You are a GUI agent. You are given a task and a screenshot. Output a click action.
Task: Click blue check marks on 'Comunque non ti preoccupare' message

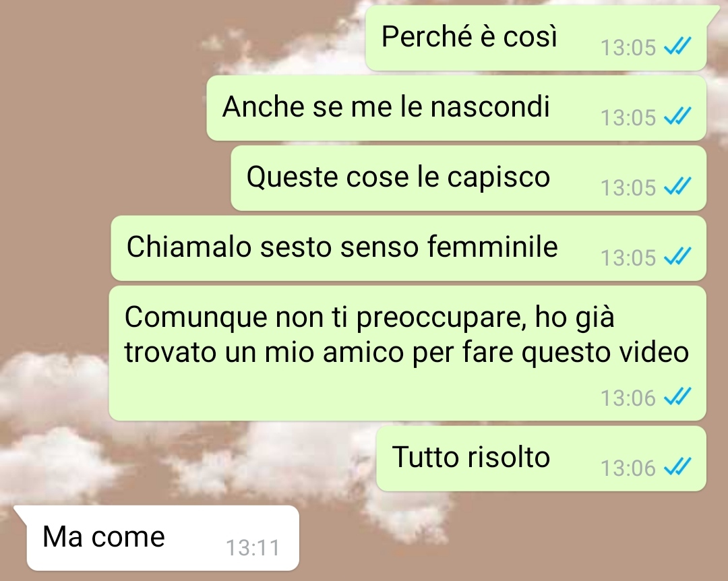click(x=677, y=396)
